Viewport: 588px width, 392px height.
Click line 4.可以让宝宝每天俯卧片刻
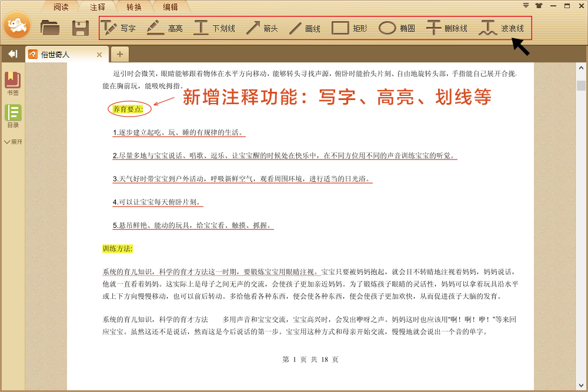[158, 202]
